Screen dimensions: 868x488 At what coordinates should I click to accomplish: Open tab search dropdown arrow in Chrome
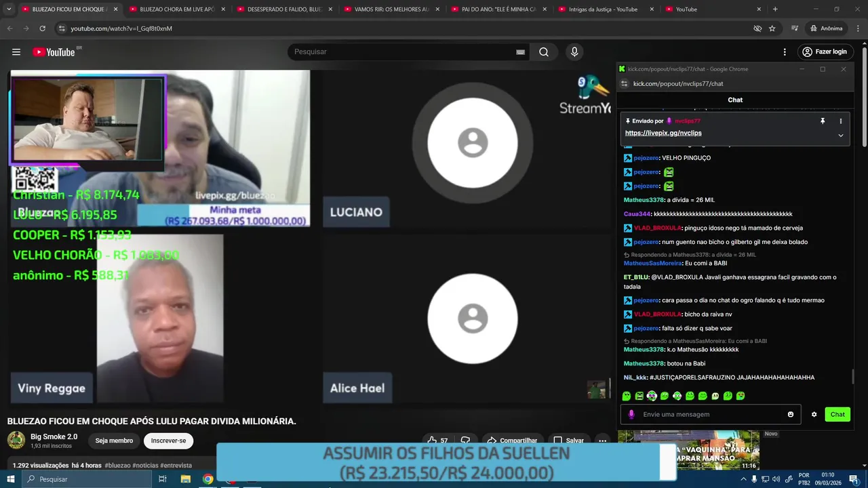pyautogui.click(x=9, y=9)
